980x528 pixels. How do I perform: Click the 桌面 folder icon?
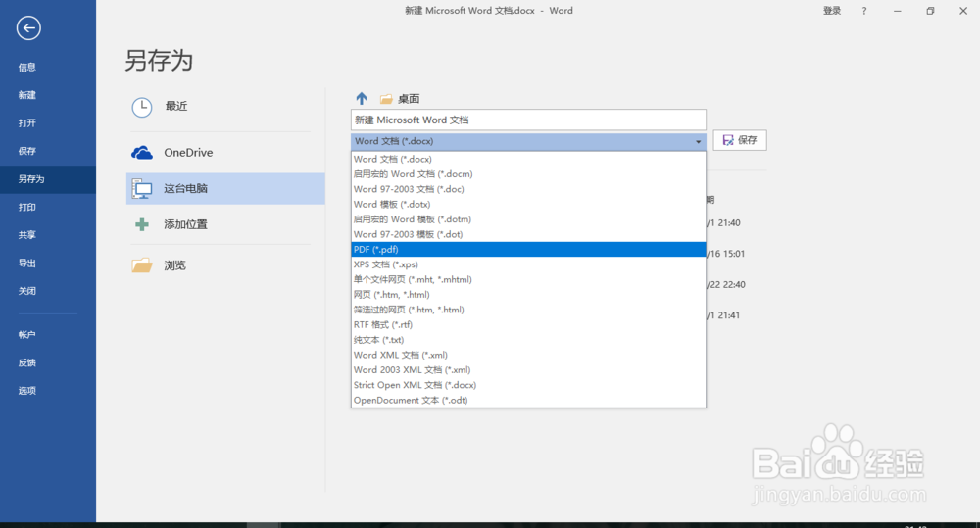point(386,99)
